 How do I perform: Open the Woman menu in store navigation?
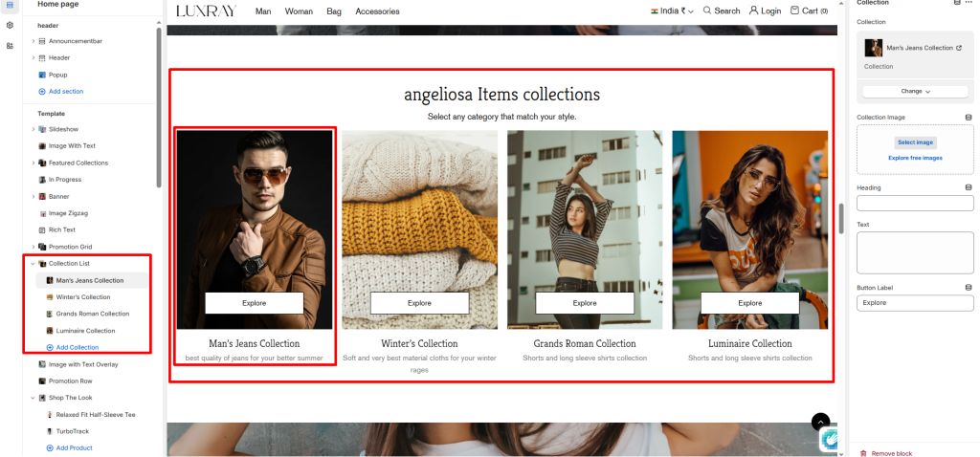point(299,11)
